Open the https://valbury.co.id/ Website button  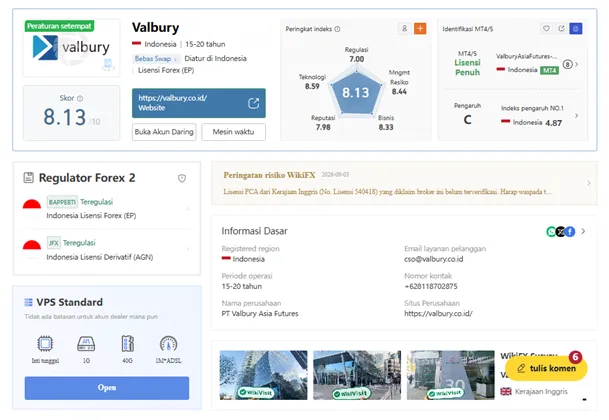point(199,103)
